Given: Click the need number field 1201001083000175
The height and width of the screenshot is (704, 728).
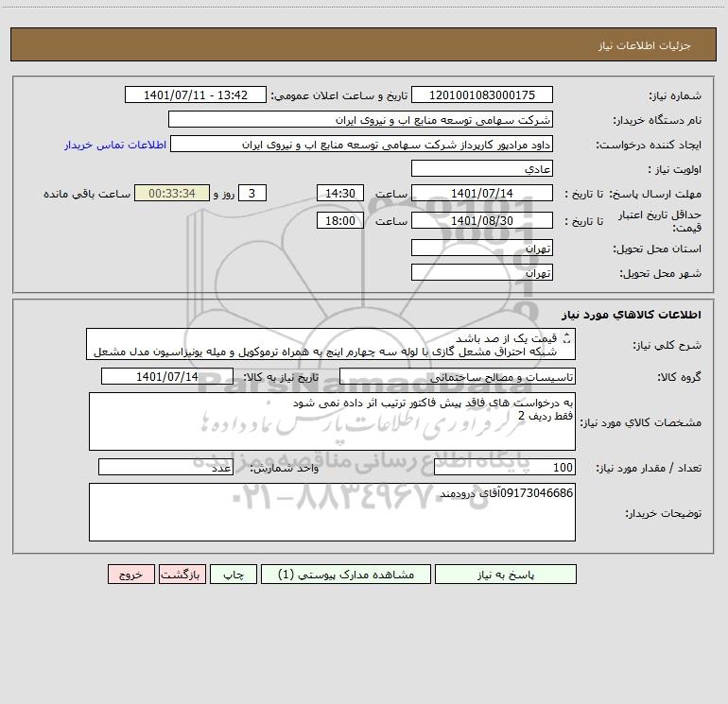Looking at the screenshot, I should [x=482, y=94].
